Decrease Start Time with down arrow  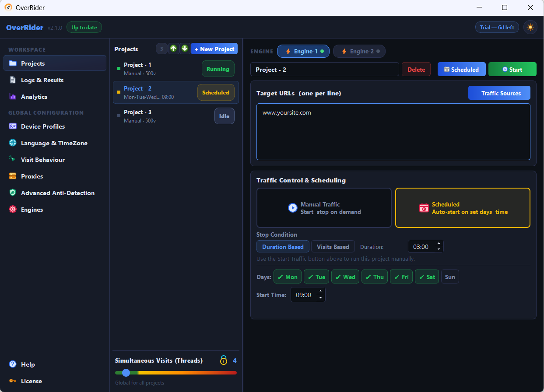click(x=320, y=298)
